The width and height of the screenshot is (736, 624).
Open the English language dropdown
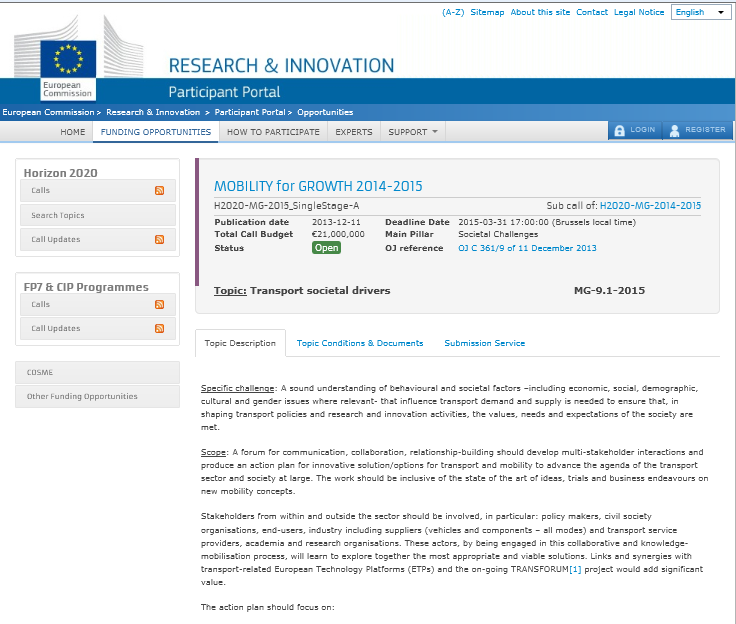701,12
